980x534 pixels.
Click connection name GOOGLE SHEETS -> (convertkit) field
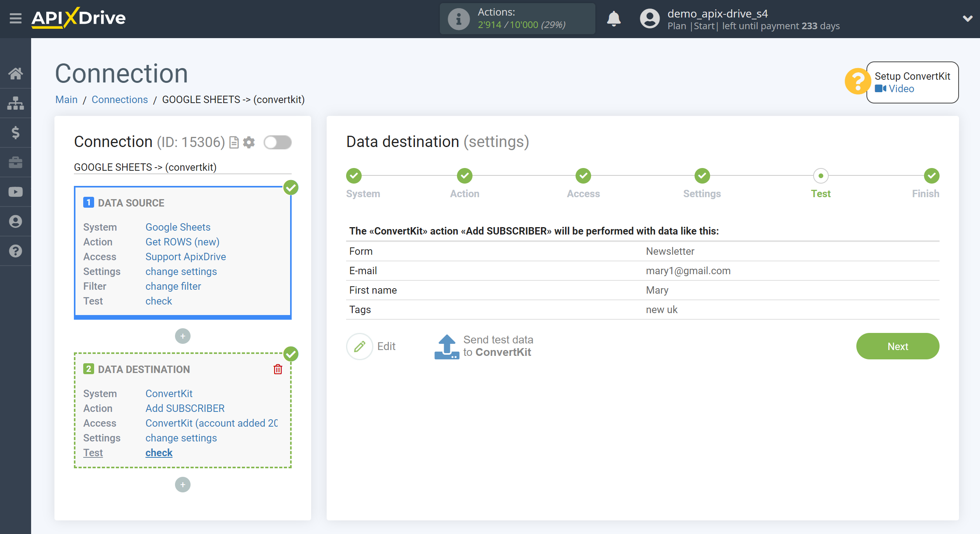(x=183, y=167)
